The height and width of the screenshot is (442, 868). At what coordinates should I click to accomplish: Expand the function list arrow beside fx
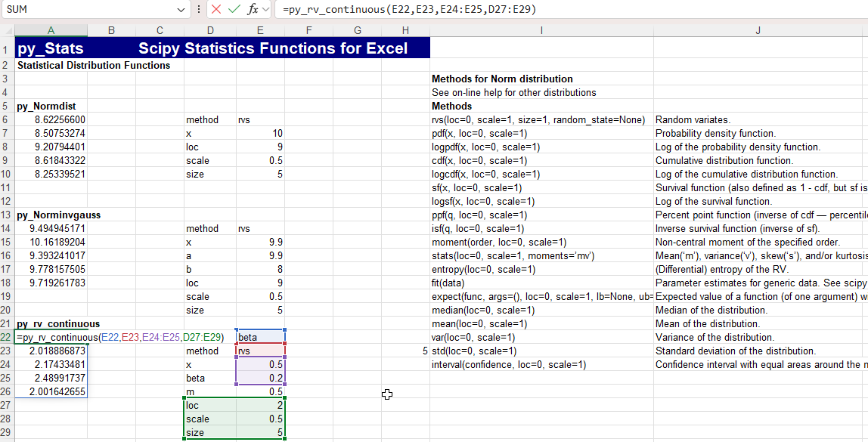[265, 9]
